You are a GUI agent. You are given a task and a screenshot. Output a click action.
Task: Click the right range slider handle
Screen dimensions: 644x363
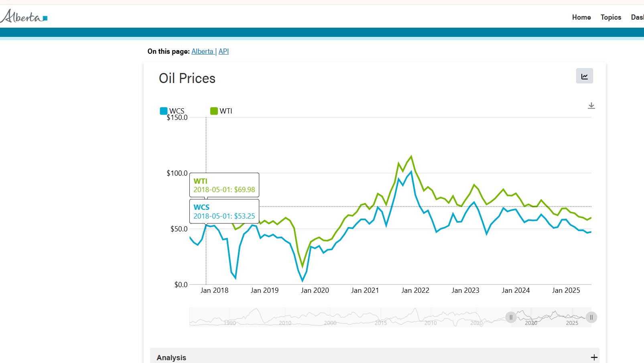[591, 317]
